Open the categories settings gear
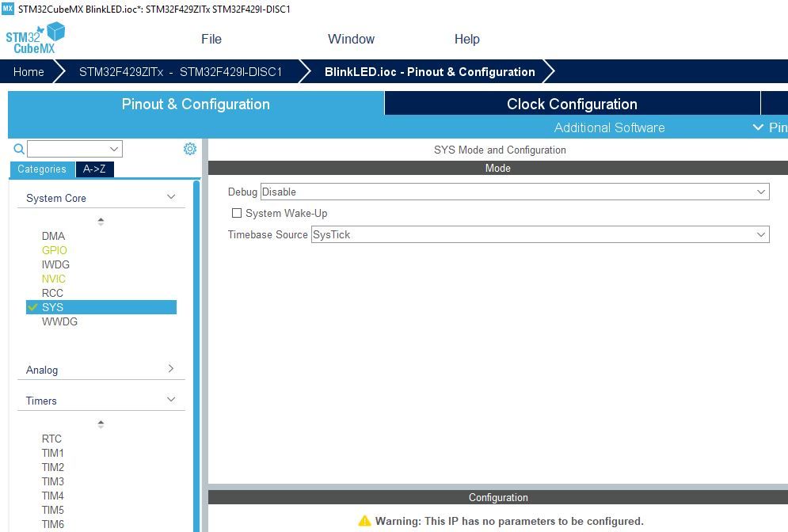This screenshot has height=532, width=788. click(190, 149)
